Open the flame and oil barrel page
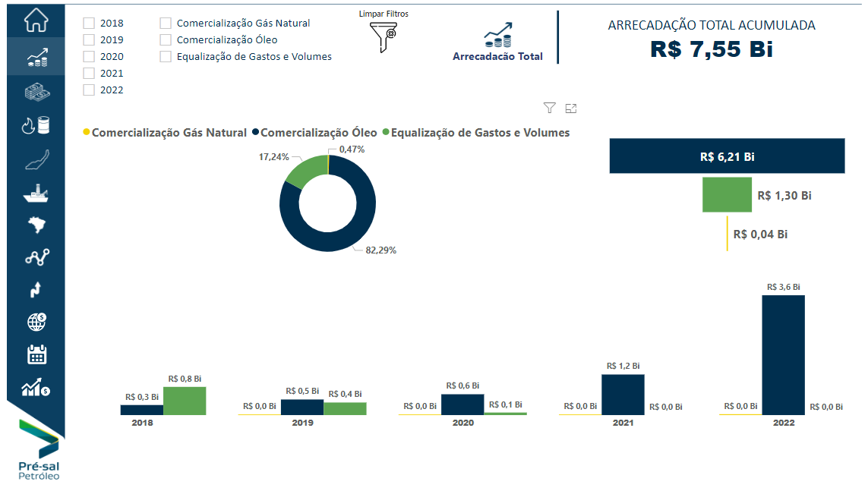Viewport: 868px width, 491px height. pos(36,125)
